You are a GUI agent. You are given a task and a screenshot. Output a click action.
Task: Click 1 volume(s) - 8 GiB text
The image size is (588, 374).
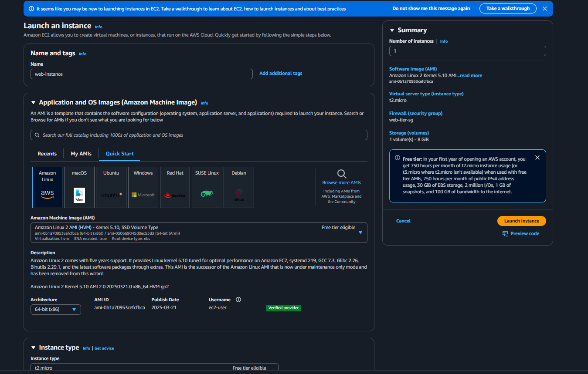(409, 139)
